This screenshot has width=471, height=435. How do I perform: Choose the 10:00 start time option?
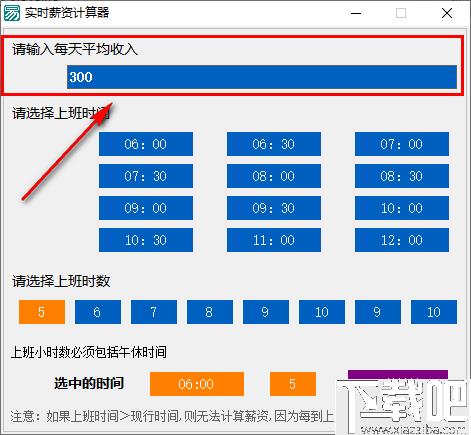click(x=402, y=208)
